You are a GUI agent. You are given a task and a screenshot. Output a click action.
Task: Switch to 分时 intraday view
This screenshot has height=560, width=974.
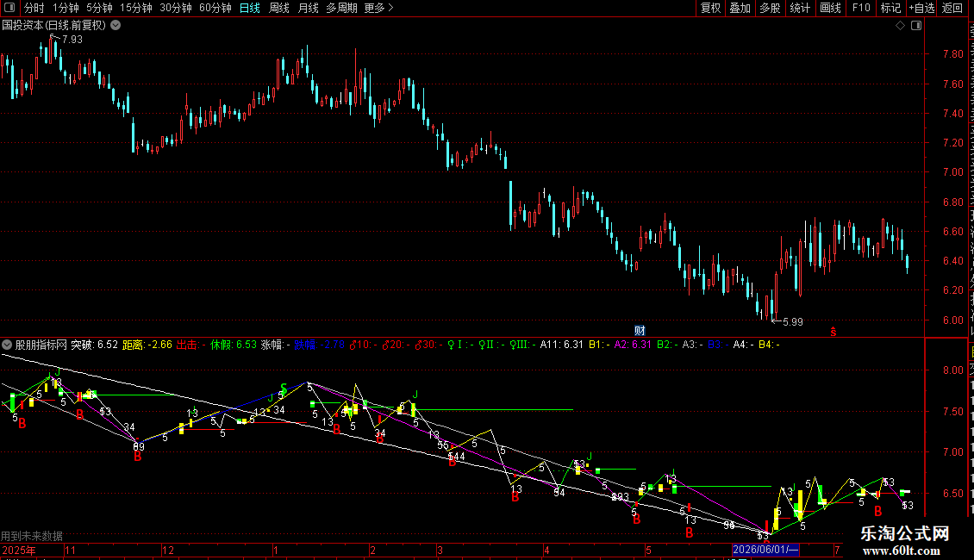coord(34,8)
